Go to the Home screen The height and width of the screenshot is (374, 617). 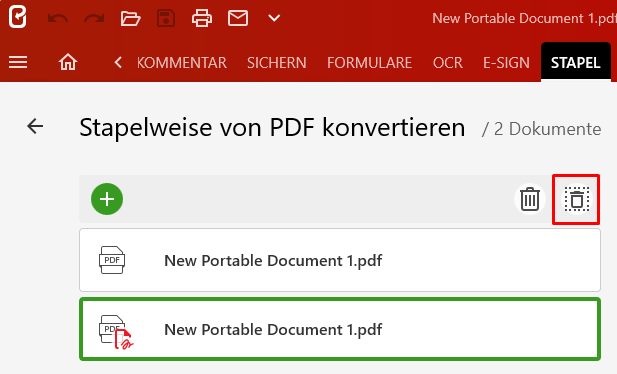coord(68,62)
